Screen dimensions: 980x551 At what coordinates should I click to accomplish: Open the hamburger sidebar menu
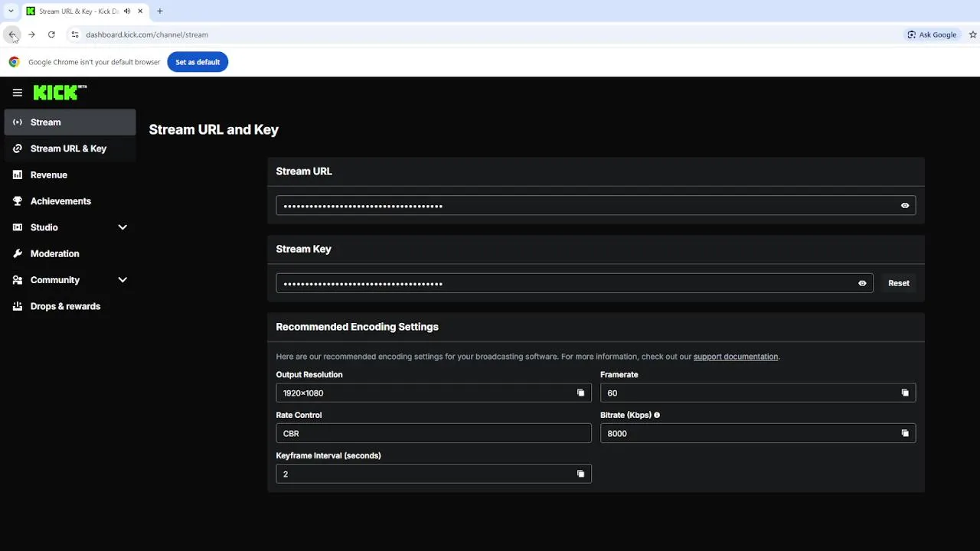pos(18,93)
